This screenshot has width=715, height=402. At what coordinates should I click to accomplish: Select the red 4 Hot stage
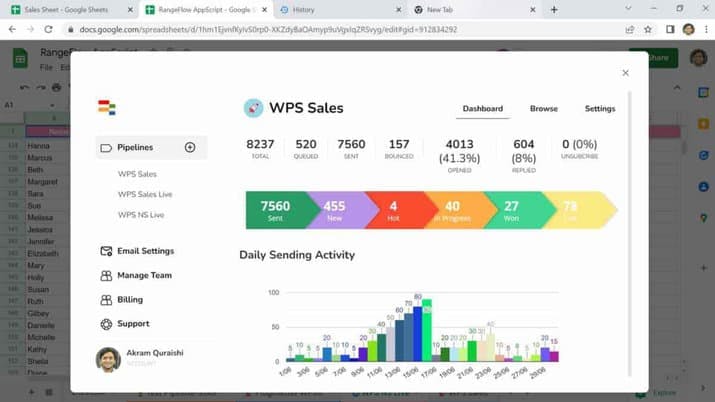click(399, 210)
